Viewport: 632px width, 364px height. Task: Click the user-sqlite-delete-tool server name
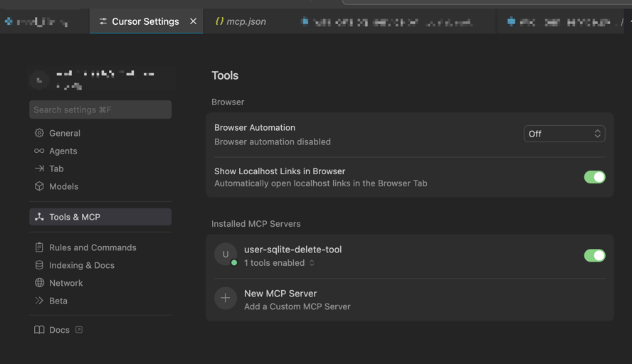pos(293,250)
